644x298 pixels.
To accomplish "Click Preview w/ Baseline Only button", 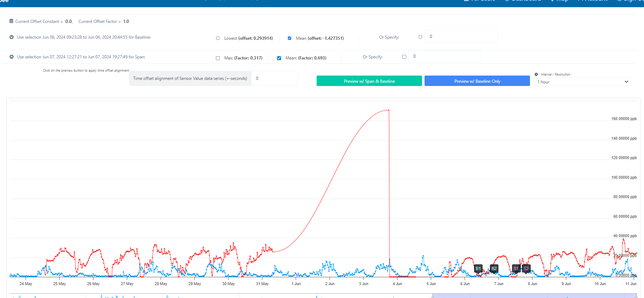I will [x=477, y=81].
